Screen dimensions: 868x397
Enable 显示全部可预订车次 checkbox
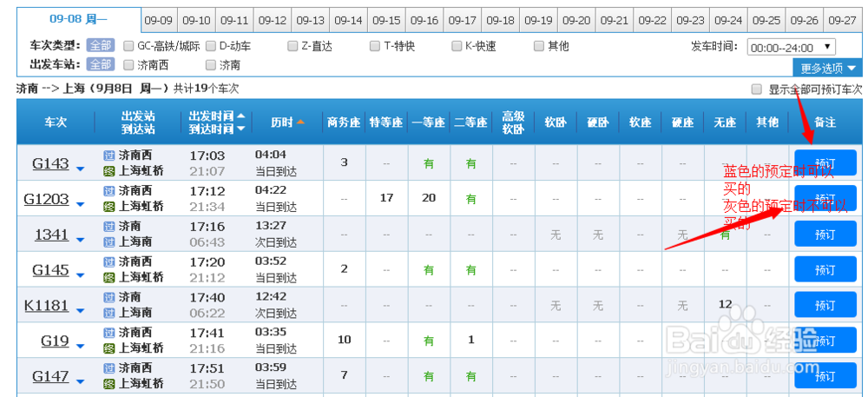(756, 89)
